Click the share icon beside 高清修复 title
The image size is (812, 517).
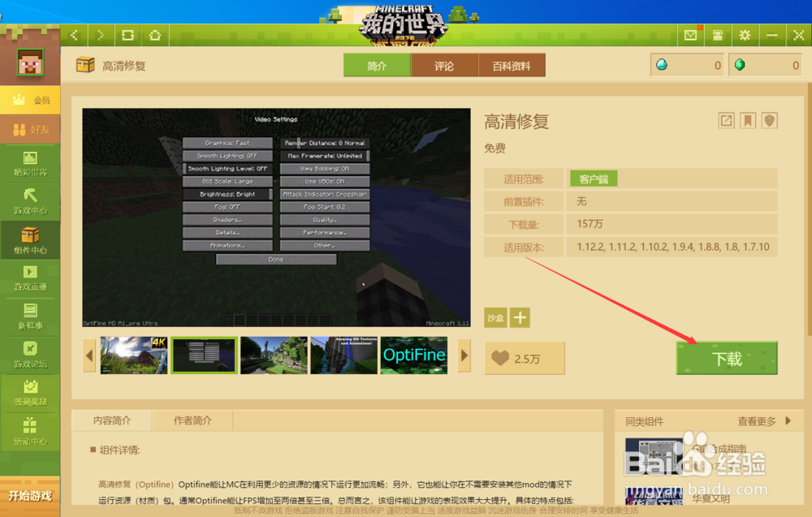(x=726, y=121)
